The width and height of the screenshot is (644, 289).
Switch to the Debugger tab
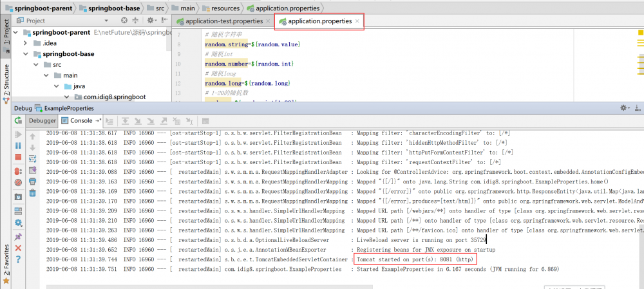(43, 121)
